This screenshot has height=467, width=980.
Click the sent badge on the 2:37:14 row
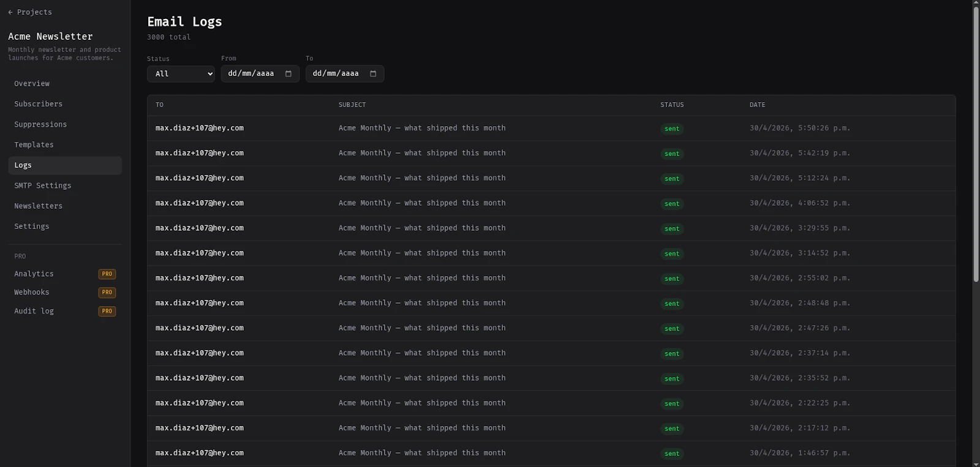(x=672, y=354)
